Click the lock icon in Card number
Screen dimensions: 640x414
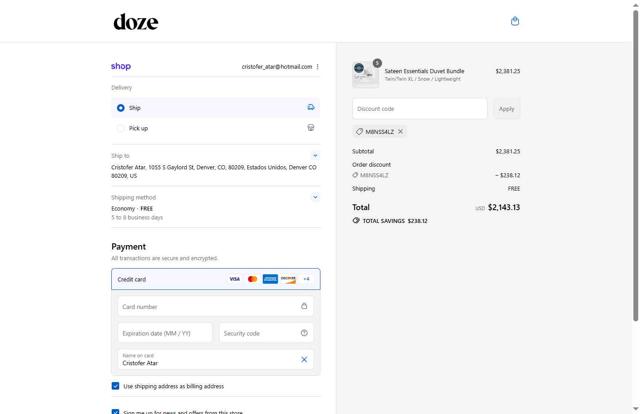pyautogui.click(x=304, y=306)
